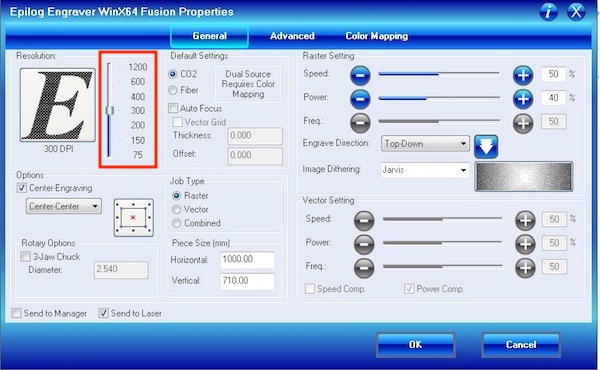The height and width of the screenshot is (370, 600).
Task: Open the Color Mapping tab
Action: tap(377, 36)
